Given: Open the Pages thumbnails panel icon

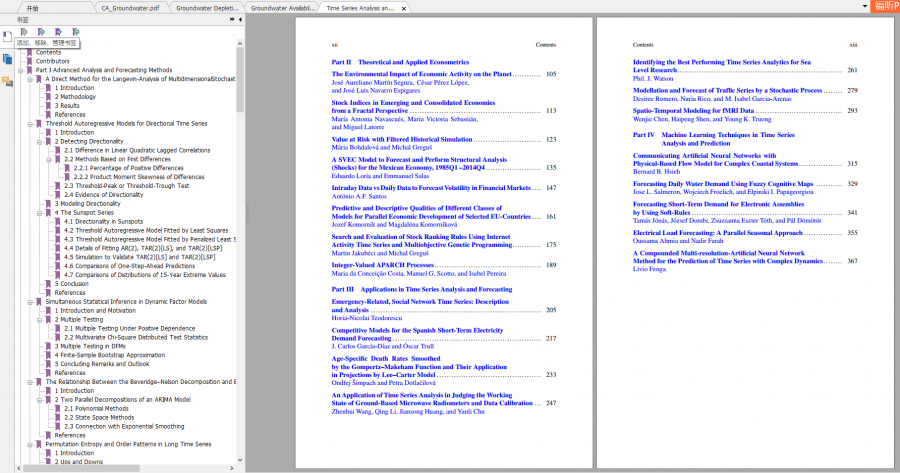Looking at the screenshot, I should [x=7, y=59].
